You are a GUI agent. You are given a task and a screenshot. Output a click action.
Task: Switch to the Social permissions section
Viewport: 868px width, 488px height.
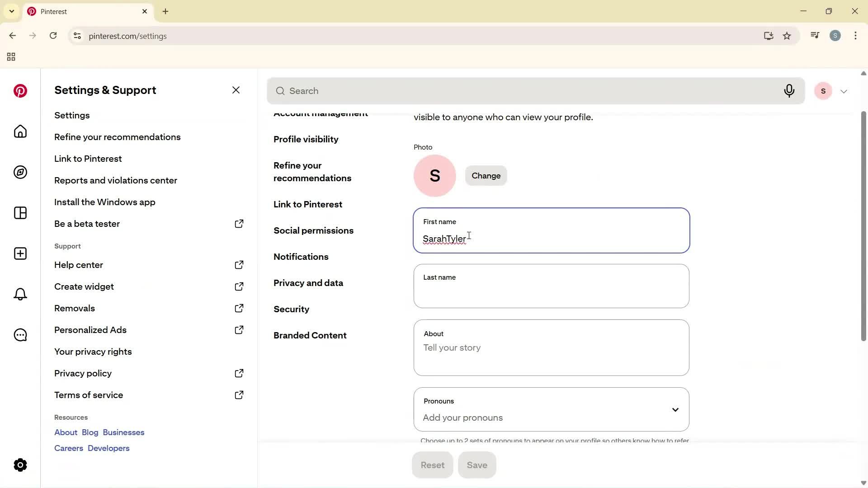(314, 230)
